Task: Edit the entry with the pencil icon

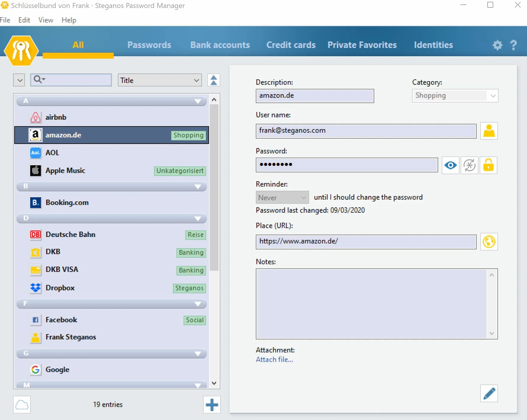Action: click(489, 393)
